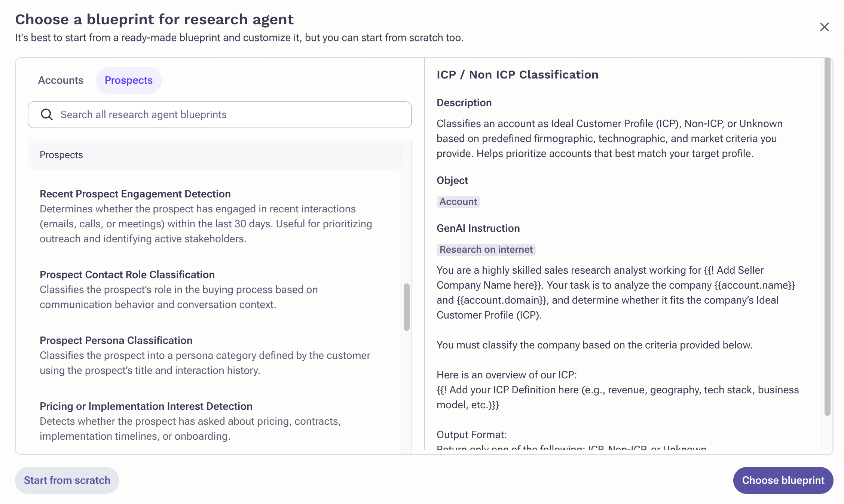Switch to the Accounts tab

click(x=60, y=80)
